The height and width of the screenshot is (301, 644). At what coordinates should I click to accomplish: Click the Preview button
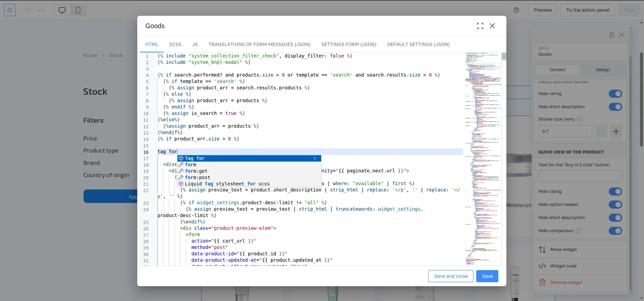(x=543, y=10)
